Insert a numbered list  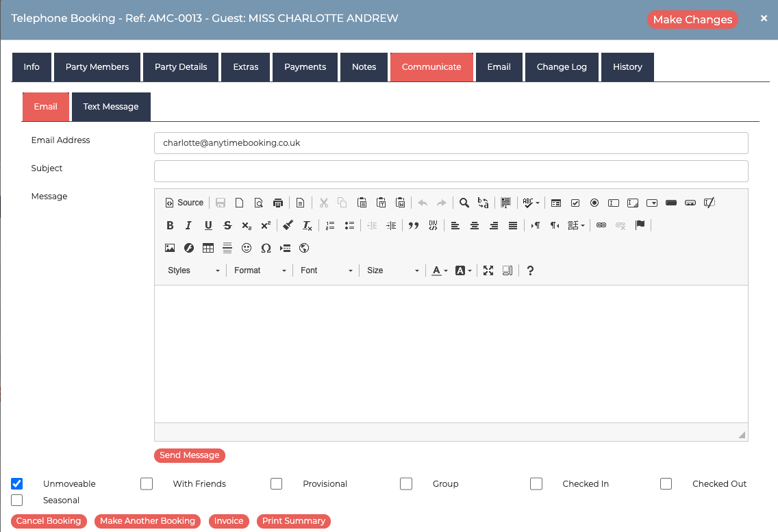330,225
